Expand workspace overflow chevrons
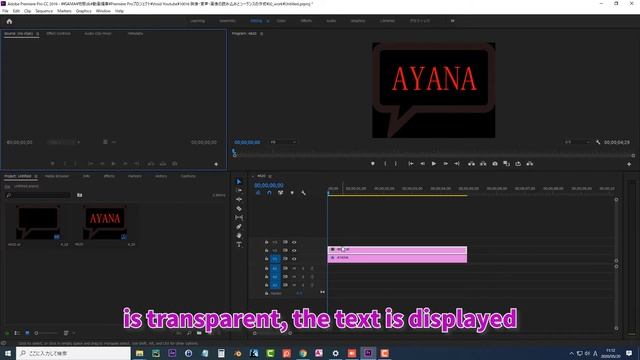640x360 pixels. (x=452, y=21)
